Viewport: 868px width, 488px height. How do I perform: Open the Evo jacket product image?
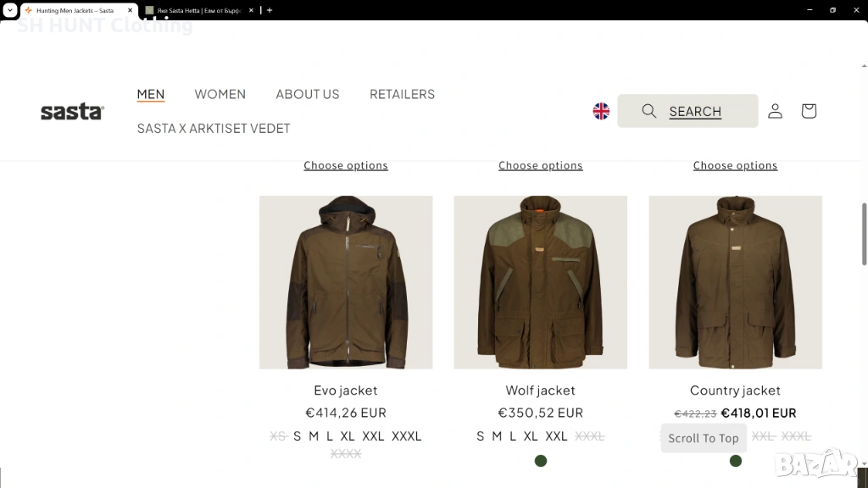click(x=346, y=282)
